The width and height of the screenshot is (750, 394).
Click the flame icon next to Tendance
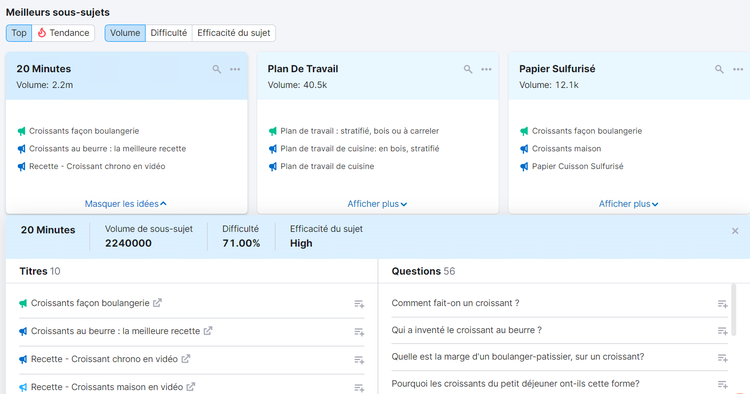(42, 33)
